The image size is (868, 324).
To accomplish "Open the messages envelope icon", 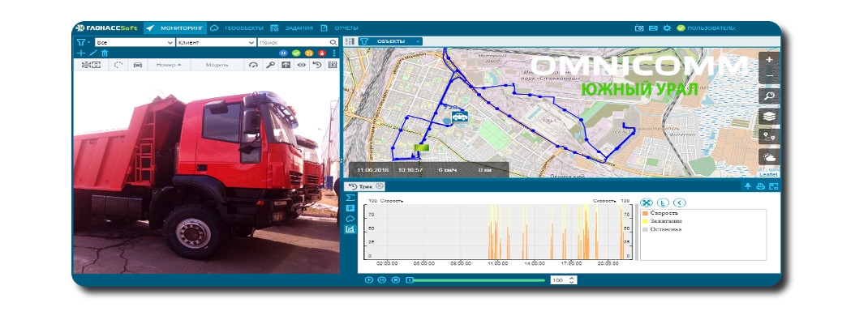I will click(x=653, y=28).
